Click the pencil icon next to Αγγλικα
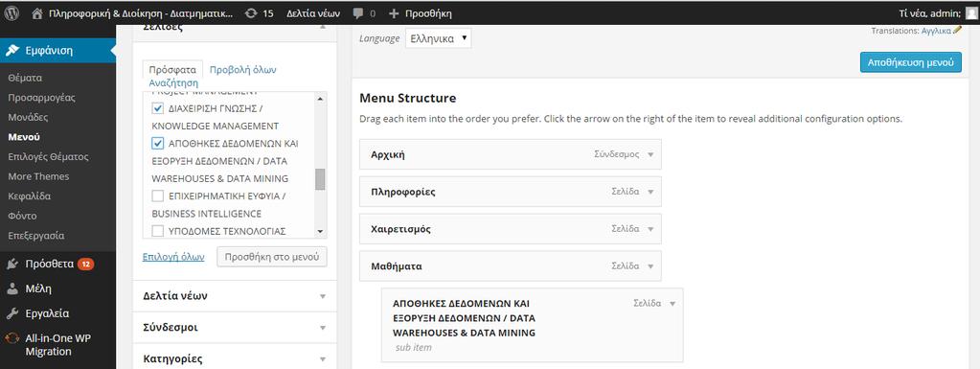 coord(958,30)
